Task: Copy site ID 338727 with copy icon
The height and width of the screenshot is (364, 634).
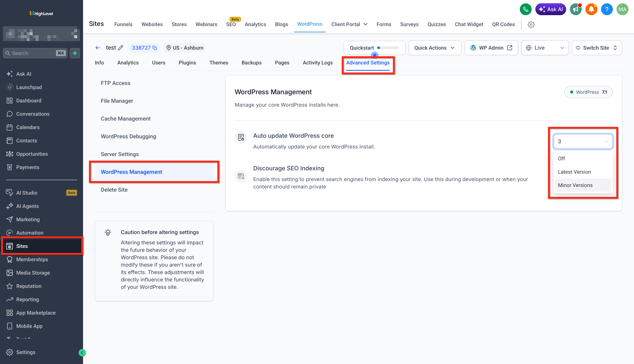Action: tap(155, 48)
